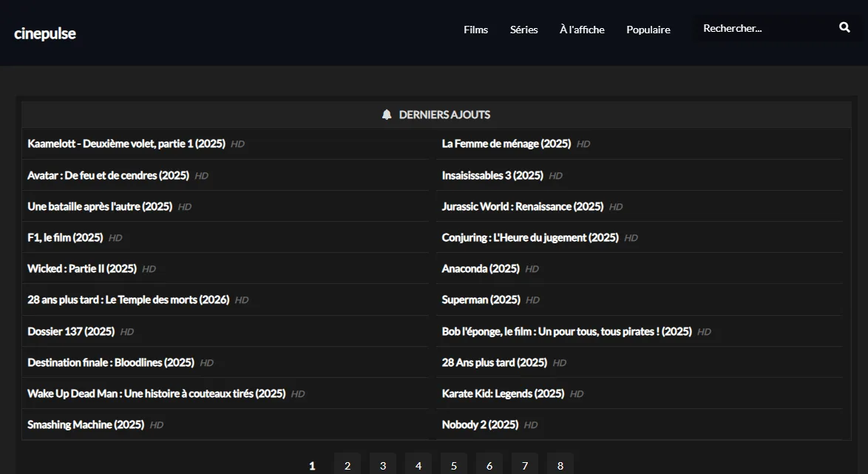This screenshot has height=474, width=868.
Task: Click Superman (2025) title
Action: [481, 299]
